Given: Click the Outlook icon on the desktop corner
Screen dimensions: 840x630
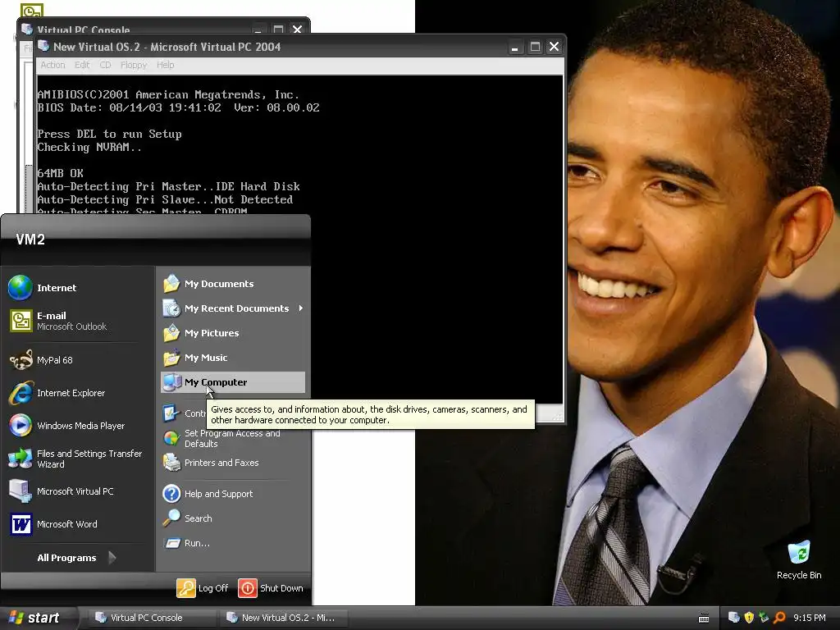Looking at the screenshot, I should [31, 10].
